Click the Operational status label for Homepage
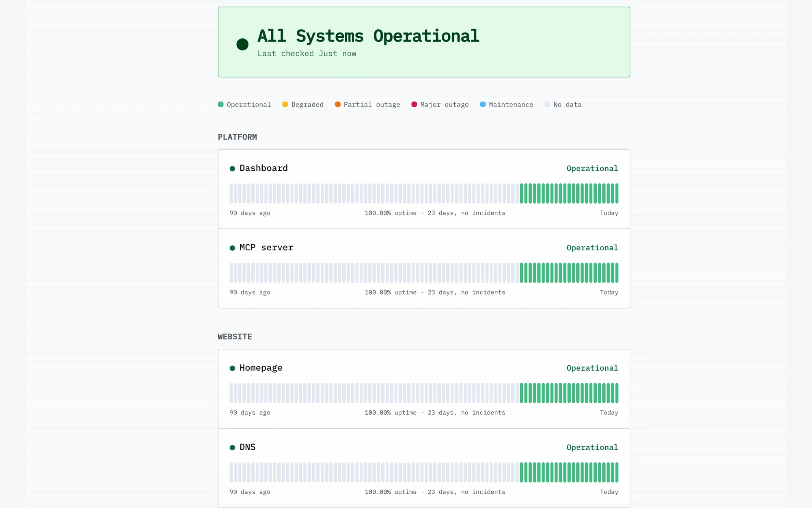 (592, 368)
